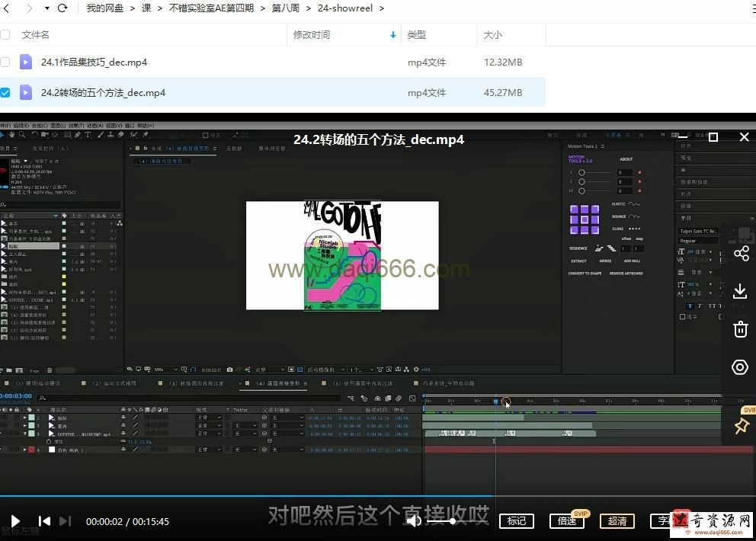Toggle the 对齐 snapping checkbox in the AE toolbar

coord(206,135)
